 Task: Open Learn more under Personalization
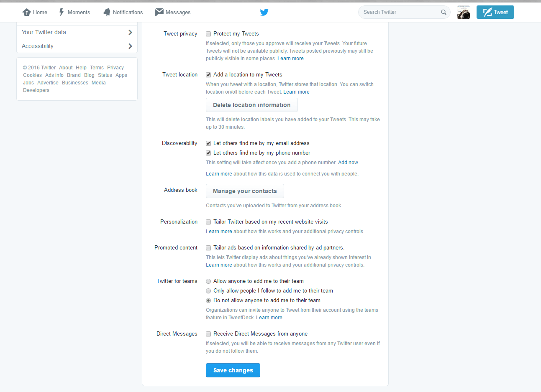(x=219, y=232)
